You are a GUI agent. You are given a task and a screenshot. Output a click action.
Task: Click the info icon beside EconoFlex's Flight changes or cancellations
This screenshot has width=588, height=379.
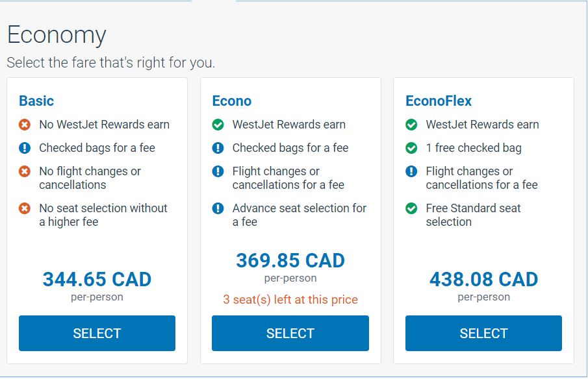click(x=411, y=171)
